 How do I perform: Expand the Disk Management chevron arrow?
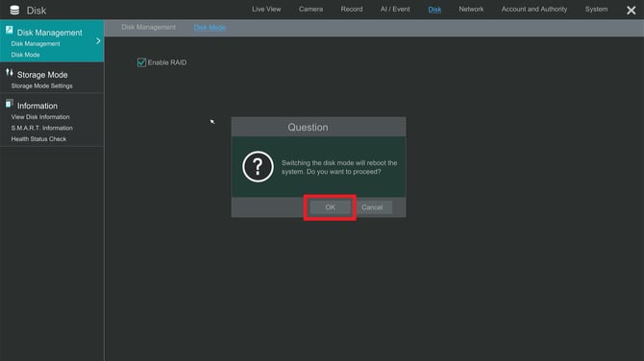[x=98, y=41]
